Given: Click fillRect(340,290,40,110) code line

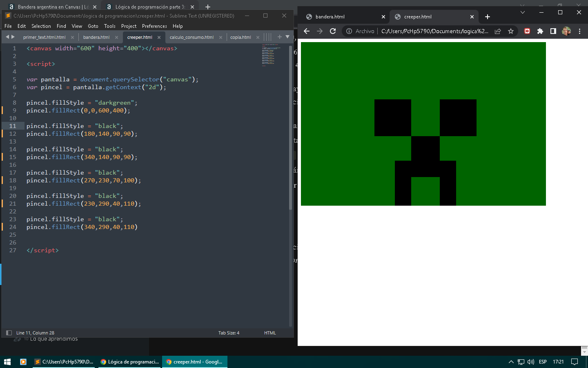Looking at the screenshot, I should [82, 227].
